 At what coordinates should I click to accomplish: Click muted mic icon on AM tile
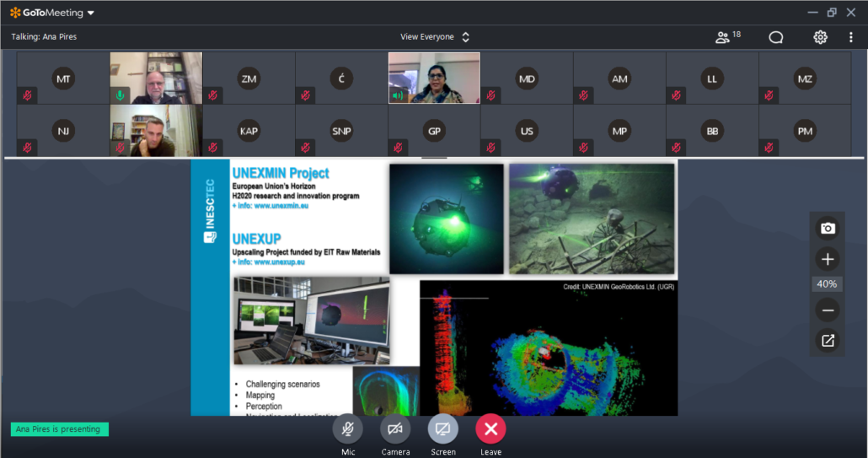click(x=583, y=95)
